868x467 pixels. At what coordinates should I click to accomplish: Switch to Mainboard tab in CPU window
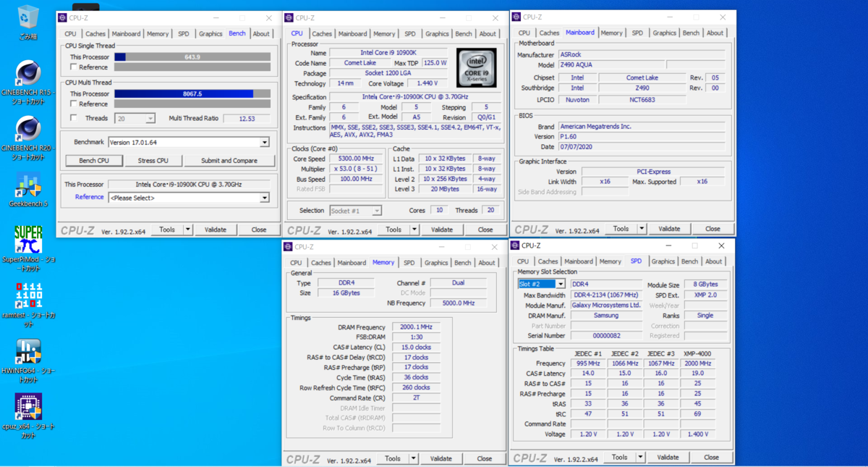pyautogui.click(x=352, y=34)
